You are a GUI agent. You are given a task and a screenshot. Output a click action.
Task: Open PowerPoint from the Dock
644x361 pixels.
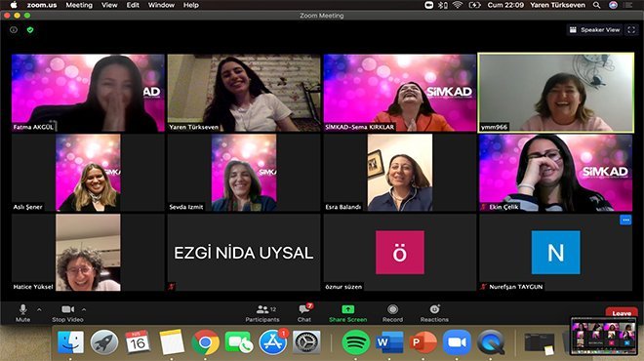(423, 341)
